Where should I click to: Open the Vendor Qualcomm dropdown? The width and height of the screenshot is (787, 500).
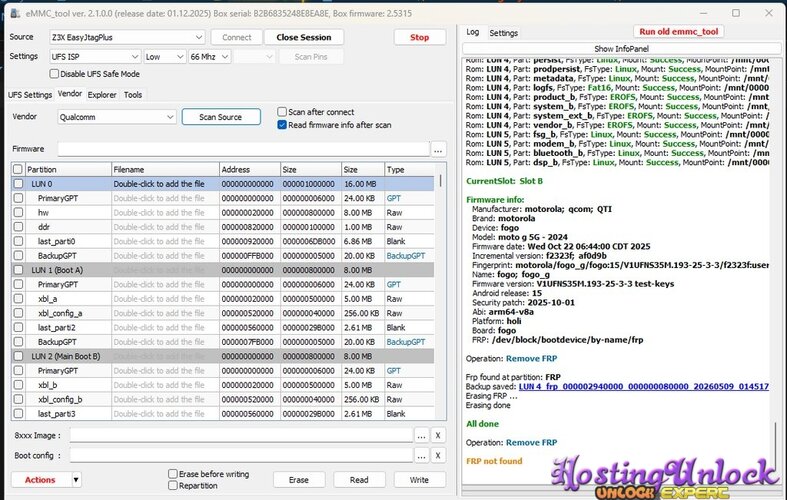(x=116, y=117)
